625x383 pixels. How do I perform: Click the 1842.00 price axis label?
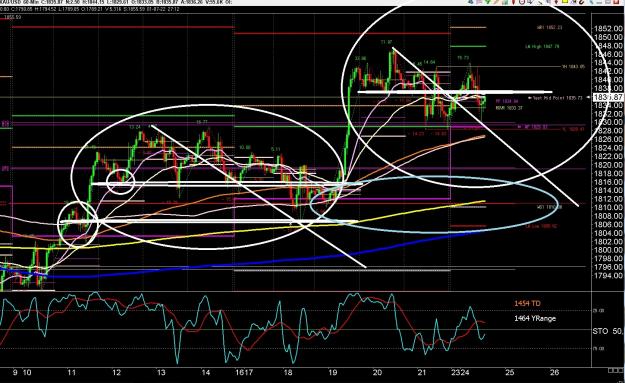click(608, 71)
